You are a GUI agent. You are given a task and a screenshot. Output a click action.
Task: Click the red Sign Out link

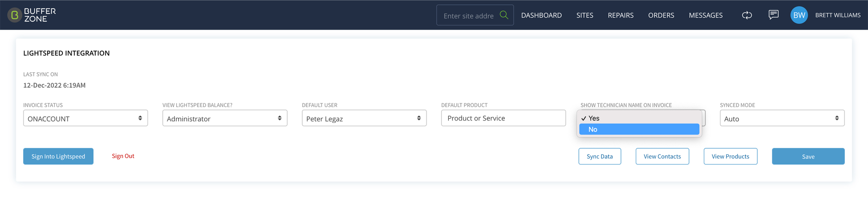123,156
